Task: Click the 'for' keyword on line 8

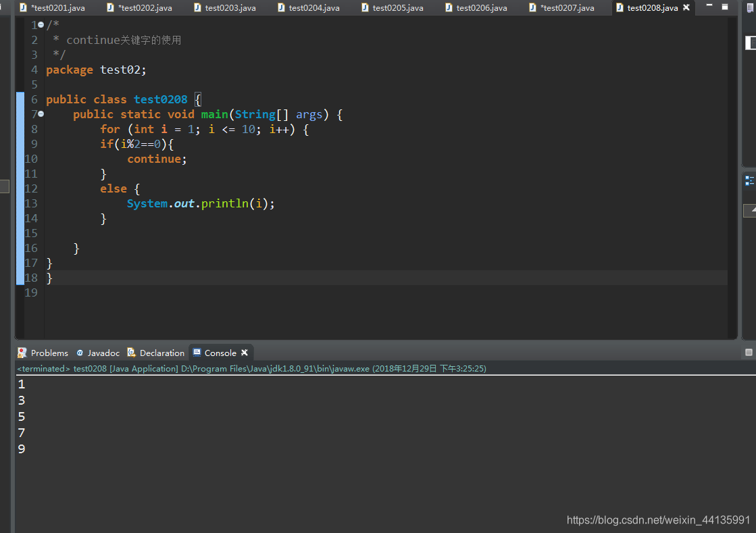Action: (110, 129)
